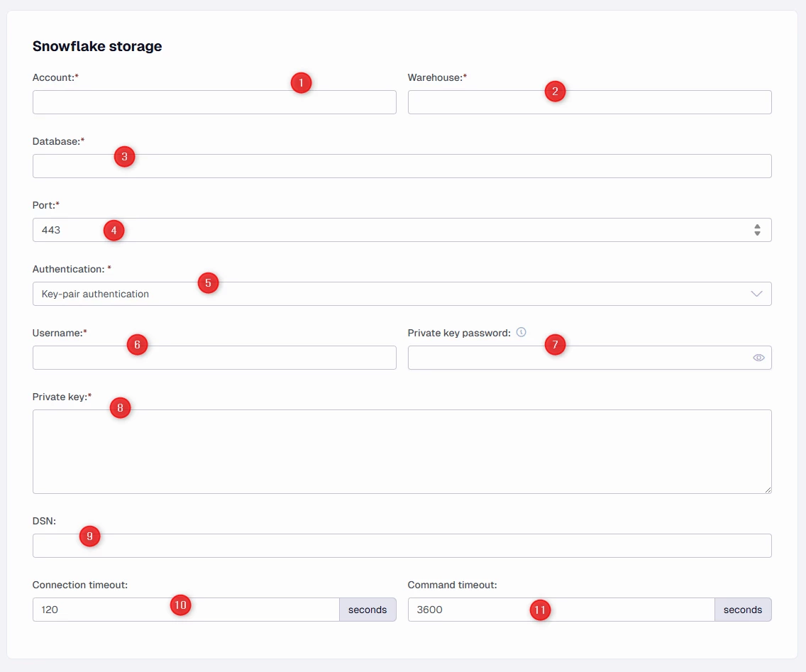The height and width of the screenshot is (672, 806).
Task: Click the Warehouse input field
Action: pos(590,102)
